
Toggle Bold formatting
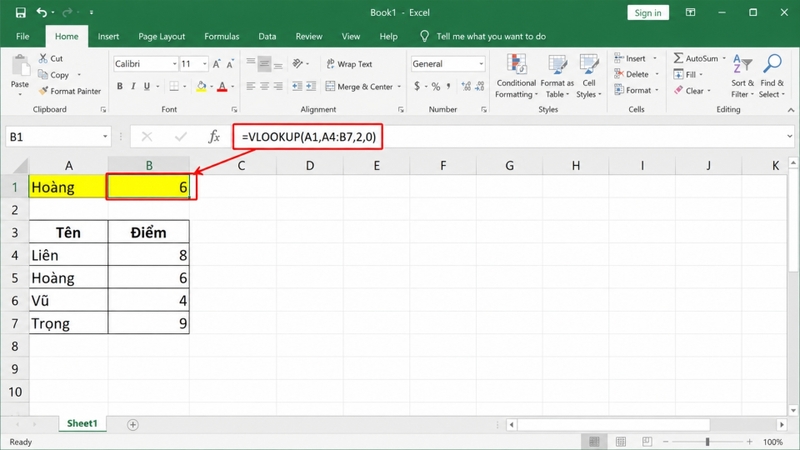(x=120, y=87)
